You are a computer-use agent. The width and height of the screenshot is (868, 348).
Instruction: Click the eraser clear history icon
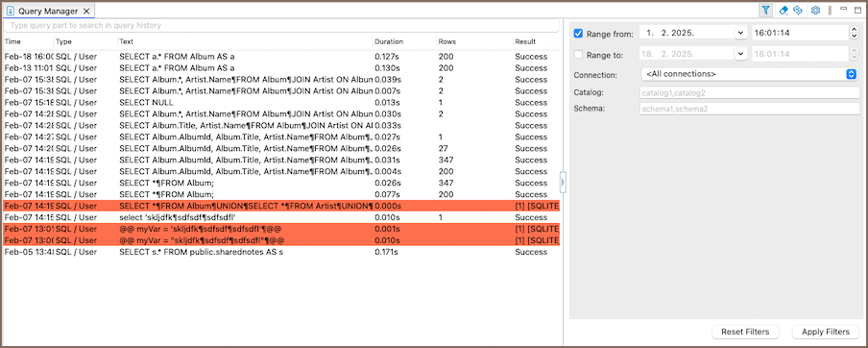[x=784, y=10]
